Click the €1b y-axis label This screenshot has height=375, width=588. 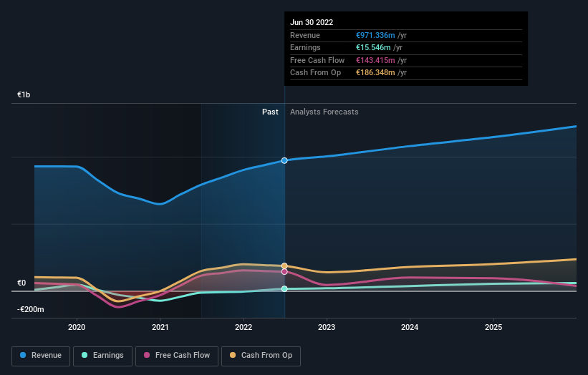click(x=24, y=94)
